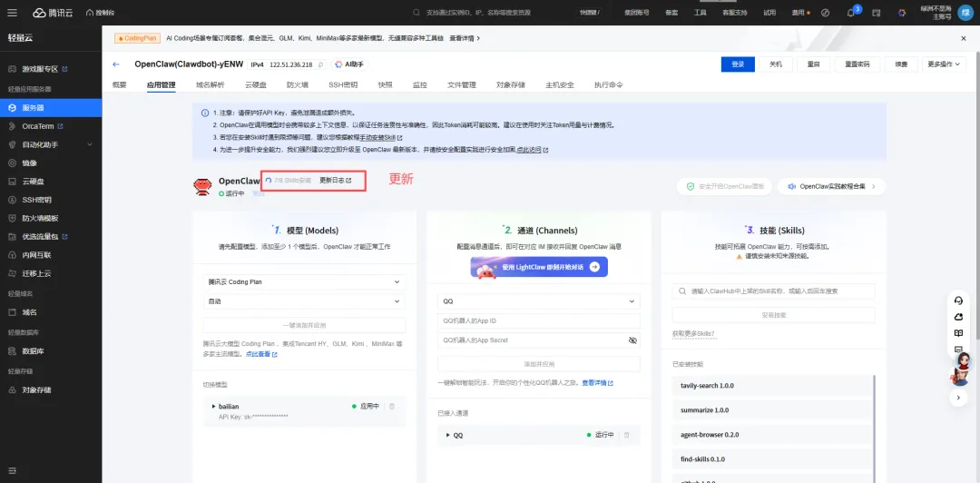The image size is (980, 483).
Task: Click the 重置密码 button
Action: 857,64
